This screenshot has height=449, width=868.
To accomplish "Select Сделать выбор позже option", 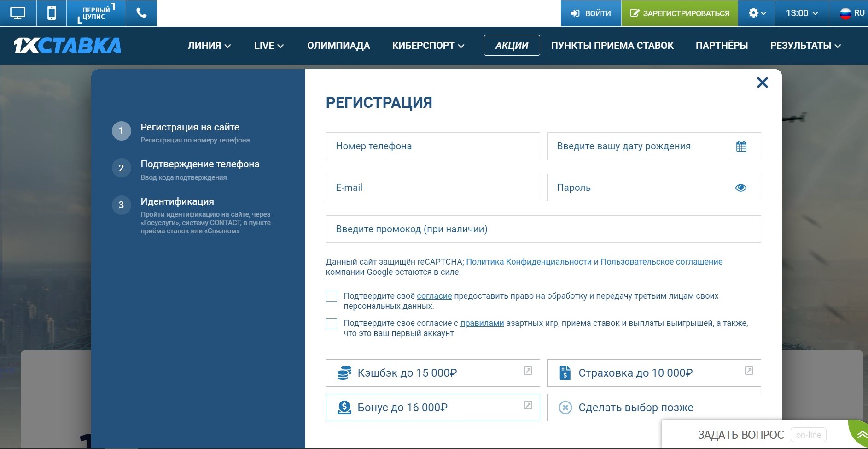I will coord(654,408).
